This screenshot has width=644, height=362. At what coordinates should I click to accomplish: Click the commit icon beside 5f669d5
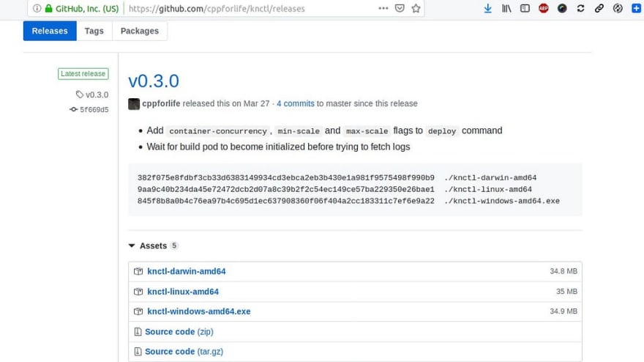click(73, 109)
